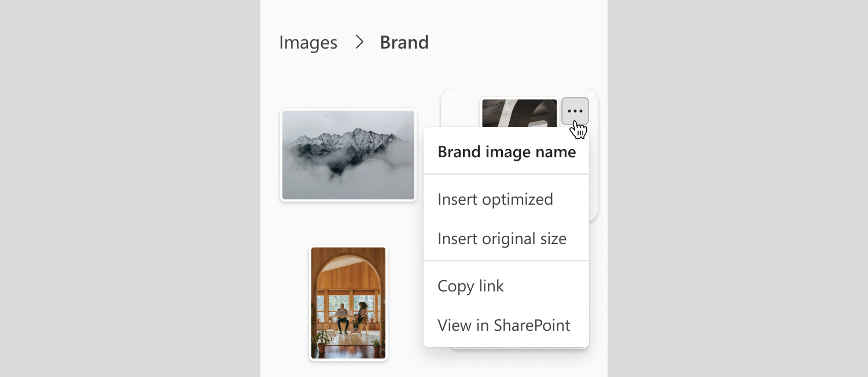The width and height of the screenshot is (868, 377).
Task: Choose Insert original size option
Action: pos(502,239)
